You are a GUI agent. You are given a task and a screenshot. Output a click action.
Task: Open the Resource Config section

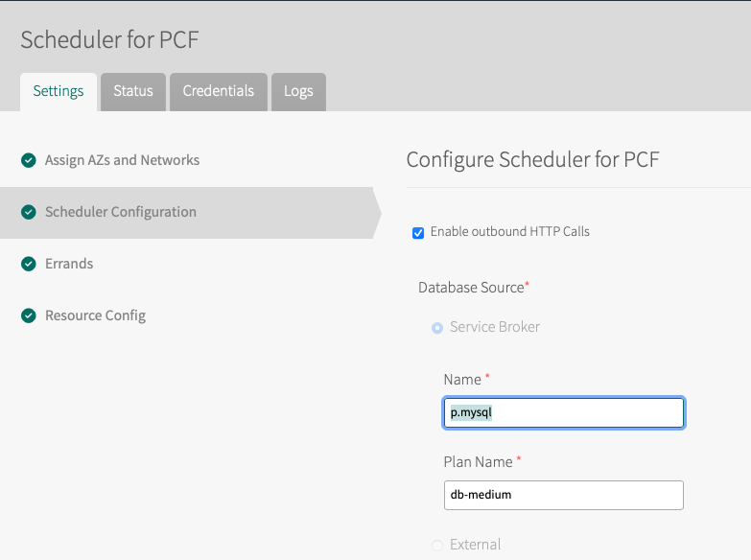coord(95,315)
